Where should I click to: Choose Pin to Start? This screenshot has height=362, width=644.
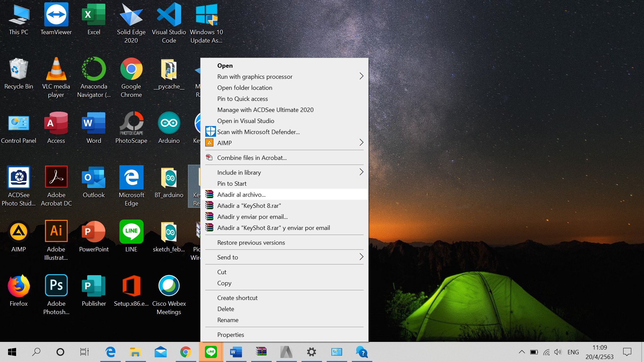[x=284, y=184]
